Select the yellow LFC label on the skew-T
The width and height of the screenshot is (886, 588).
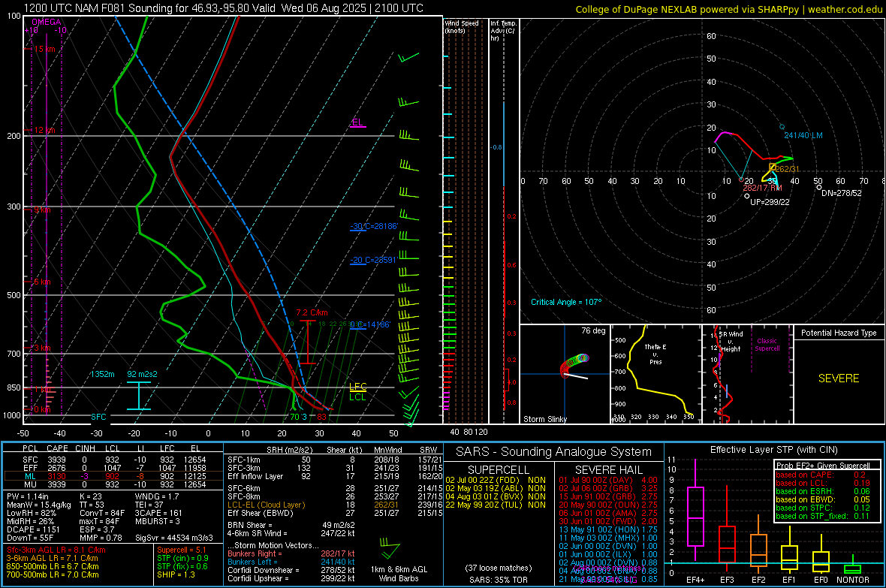[x=357, y=387]
